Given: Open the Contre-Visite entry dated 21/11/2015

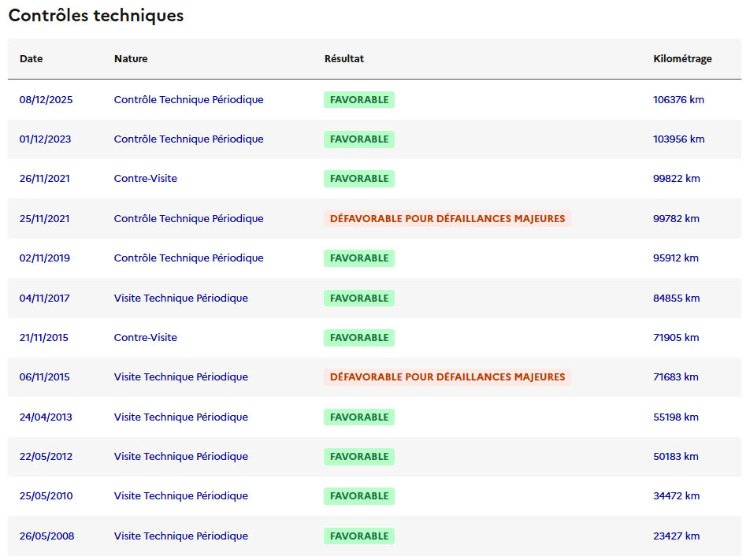Looking at the screenshot, I should pos(146,338).
